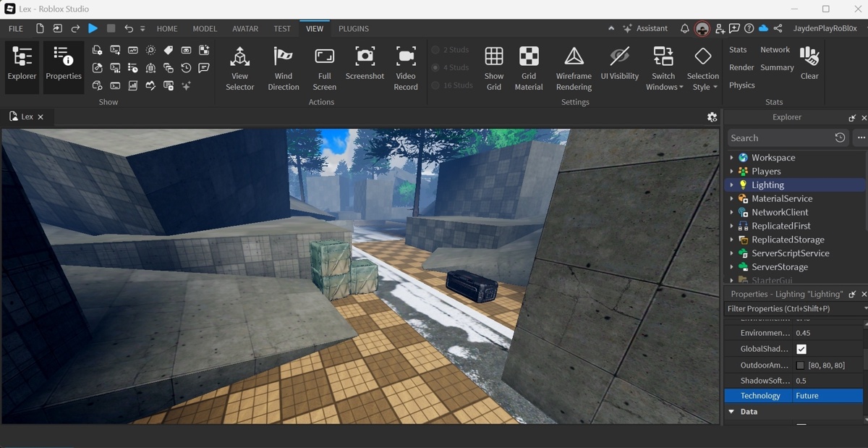Viewport: 868px width, 448px height.
Task: Click the Assistant button
Action: (x=645, y=28)
